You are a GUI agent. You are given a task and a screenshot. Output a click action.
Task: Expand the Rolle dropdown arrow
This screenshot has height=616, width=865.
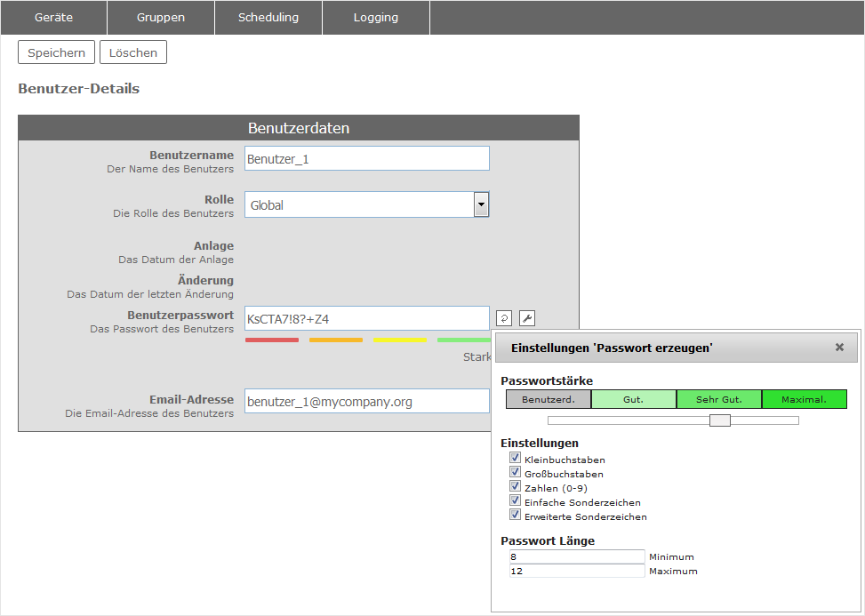[481, 204]
